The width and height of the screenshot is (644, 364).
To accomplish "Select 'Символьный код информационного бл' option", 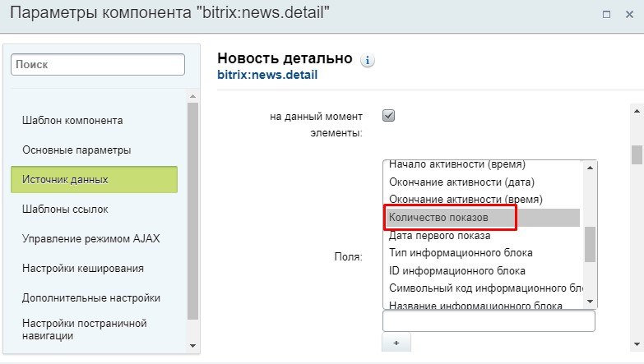I will point(482,288).
